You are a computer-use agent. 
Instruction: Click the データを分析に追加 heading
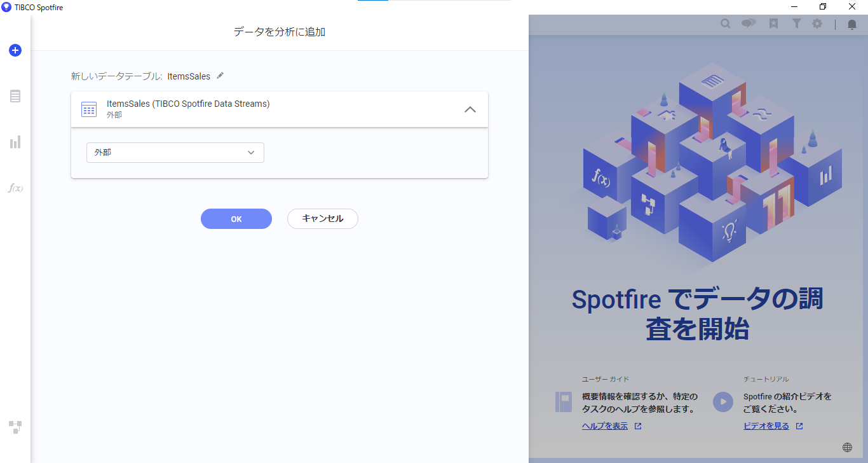pos(280,32)
